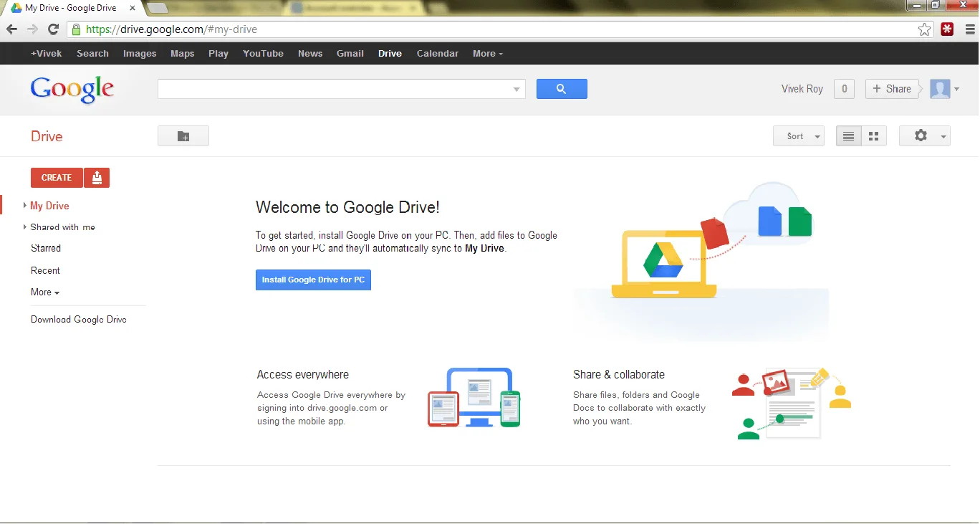Click the Download Google Drive link
The image size is (980, 524).
point(79,320)
